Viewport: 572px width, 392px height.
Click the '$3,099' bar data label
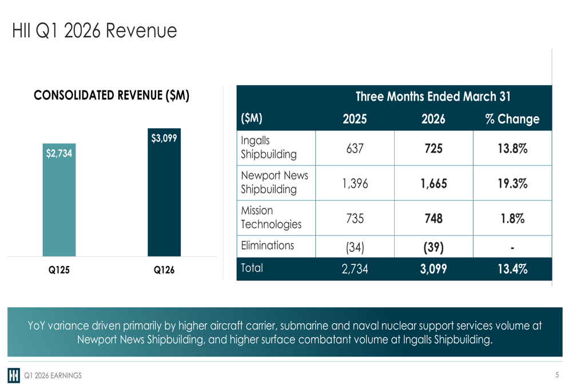[x=164, y=138]
